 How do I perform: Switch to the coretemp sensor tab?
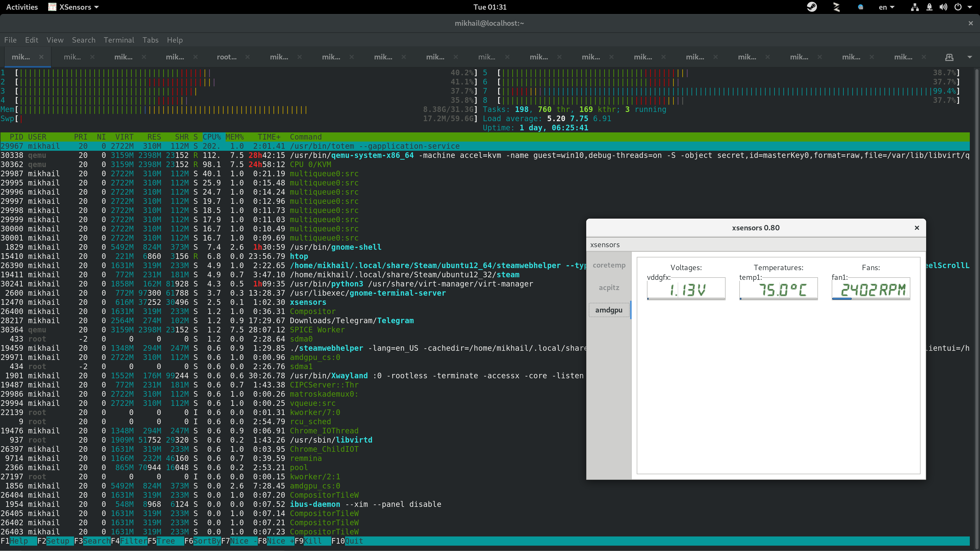(609, 265)
